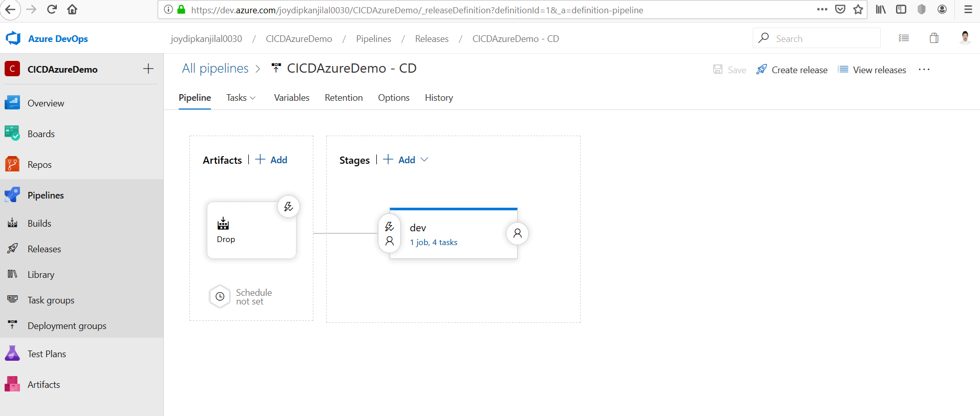Click joydipkanjilal0030 breadcrumb
Image resolution: width=980 pixels, height=416 pixels.
(206, 39)
